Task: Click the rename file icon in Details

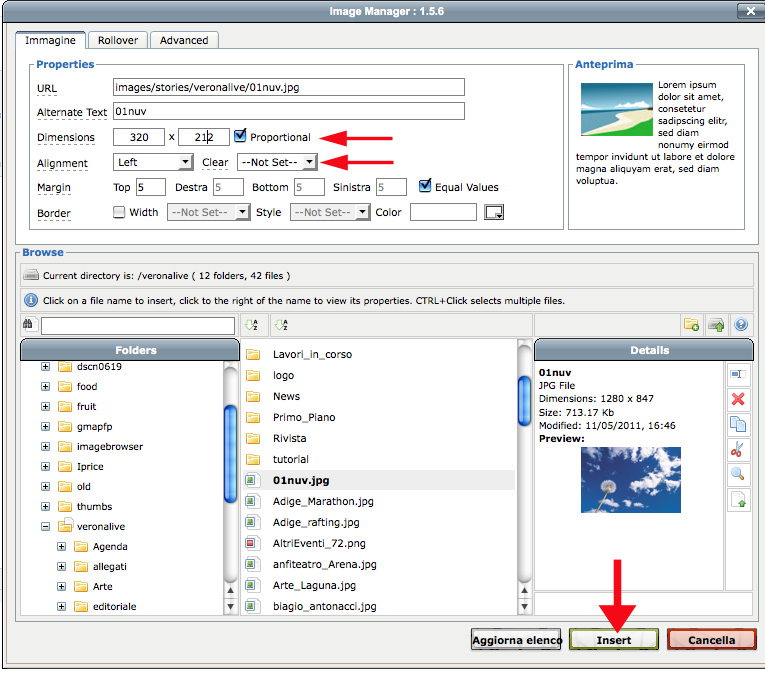Action: (738, 374)
